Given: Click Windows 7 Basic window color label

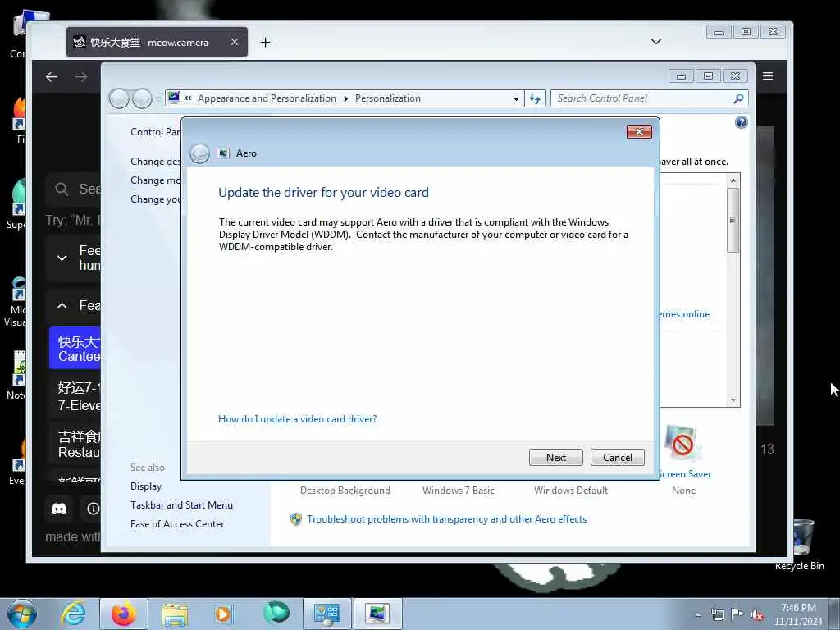Looking at the screenshot, I should (x=458, y=491).
